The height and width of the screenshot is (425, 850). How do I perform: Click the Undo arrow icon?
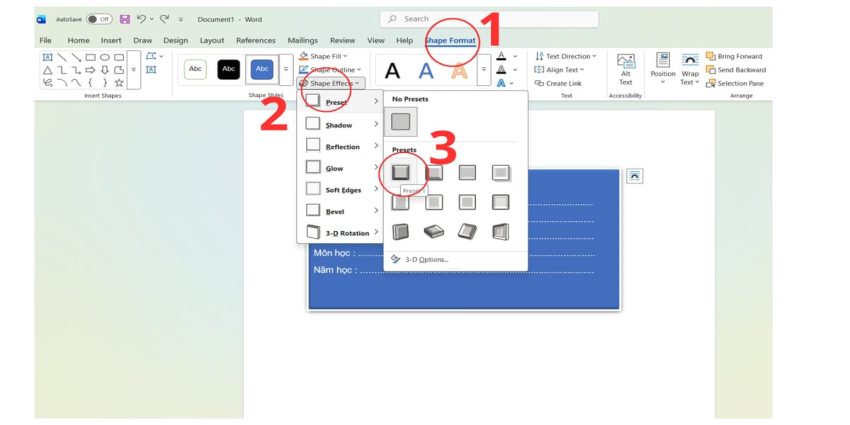[x=142, y=19]
